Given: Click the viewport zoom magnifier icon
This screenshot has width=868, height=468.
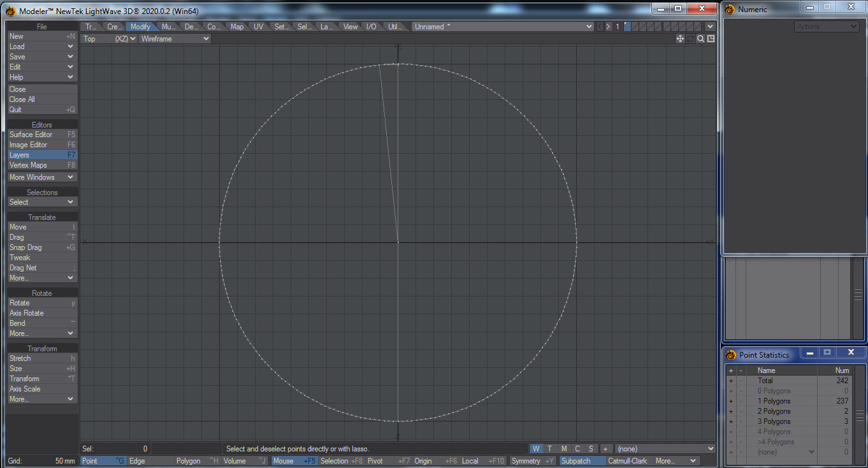Looking at the screenshot, I should point(700,39).
